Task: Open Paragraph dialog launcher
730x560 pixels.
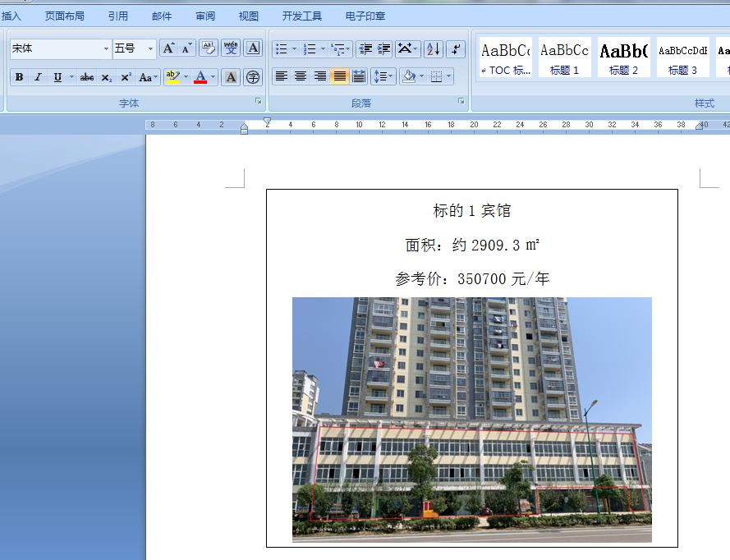Action: coord(461,101)
